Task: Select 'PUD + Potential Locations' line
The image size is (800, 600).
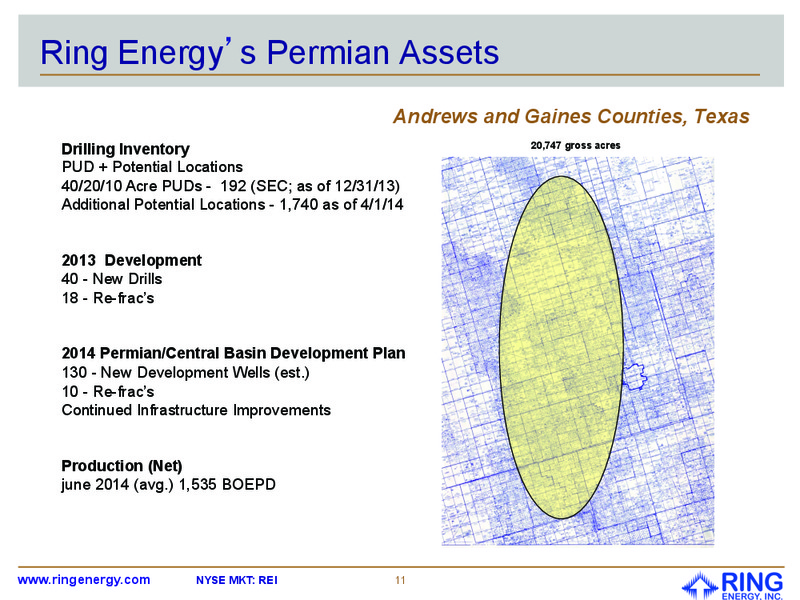Action: [x=152, y=167]
